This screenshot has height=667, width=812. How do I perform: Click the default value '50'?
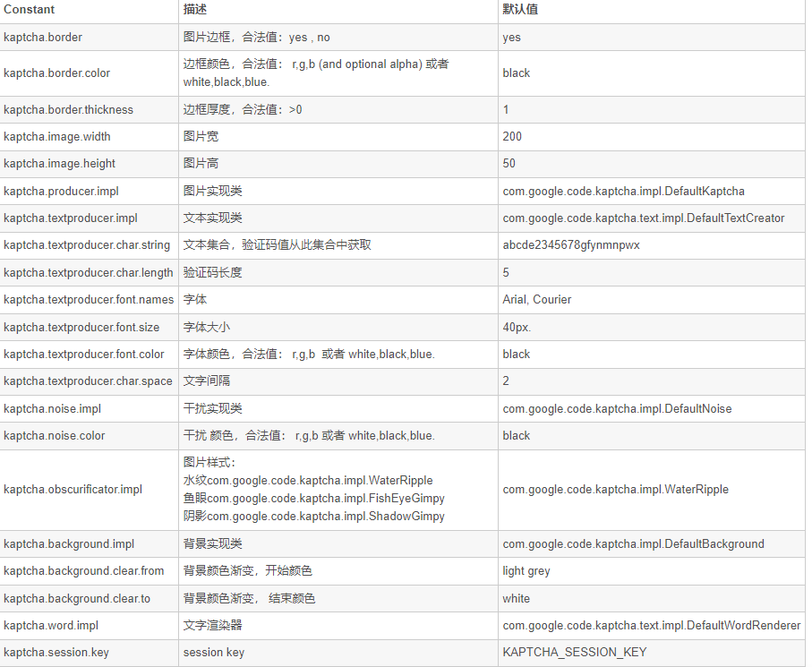point(509,164)
